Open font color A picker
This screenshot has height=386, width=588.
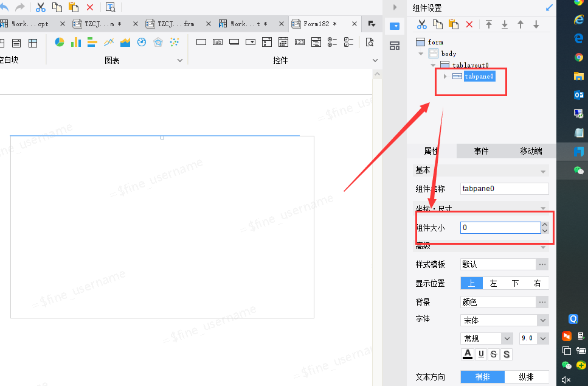tap(468, 354)
